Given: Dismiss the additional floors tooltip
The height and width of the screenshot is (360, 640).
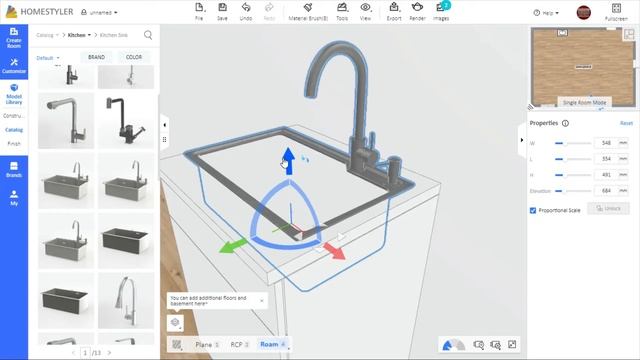Looking at the screenshot, I should [x=262, y=301].
